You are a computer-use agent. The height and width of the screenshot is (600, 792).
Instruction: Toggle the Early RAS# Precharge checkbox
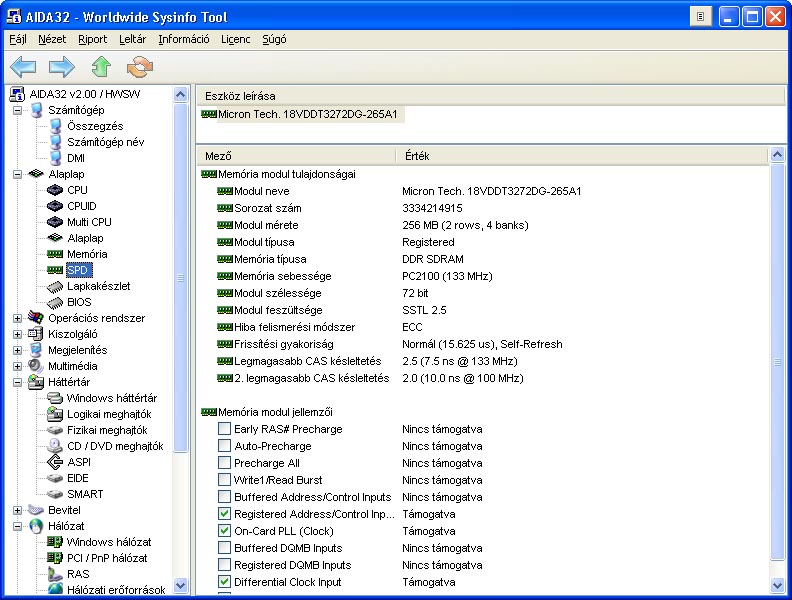(224, 429)
